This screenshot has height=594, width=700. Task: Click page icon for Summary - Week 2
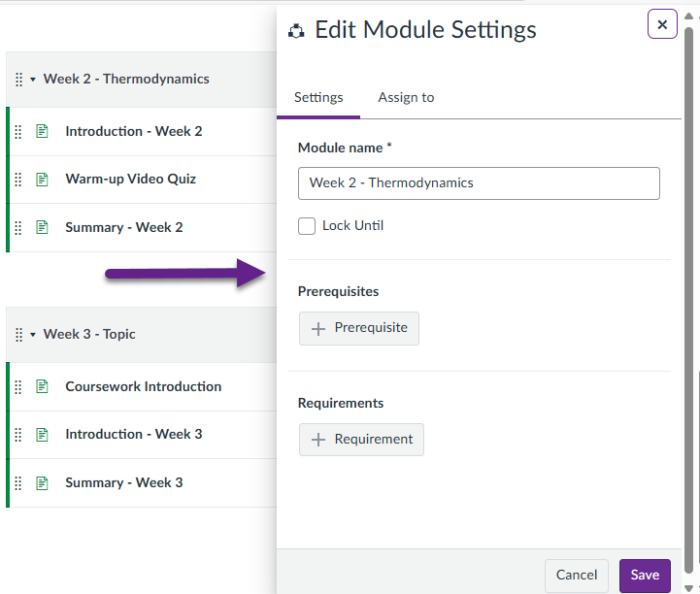pos(42,227)
